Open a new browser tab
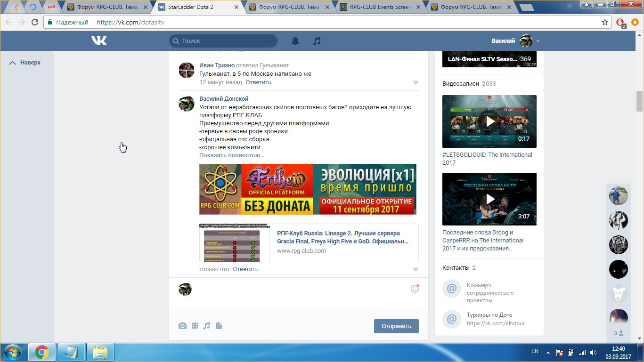644x362 pixels. pyautogui.click(x=526, y=8)
